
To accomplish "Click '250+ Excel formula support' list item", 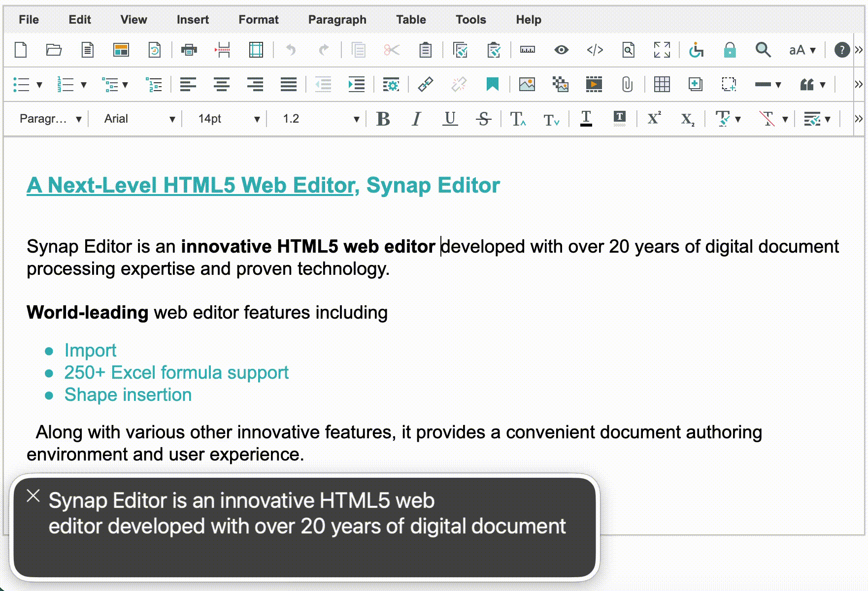I will 176,373.
